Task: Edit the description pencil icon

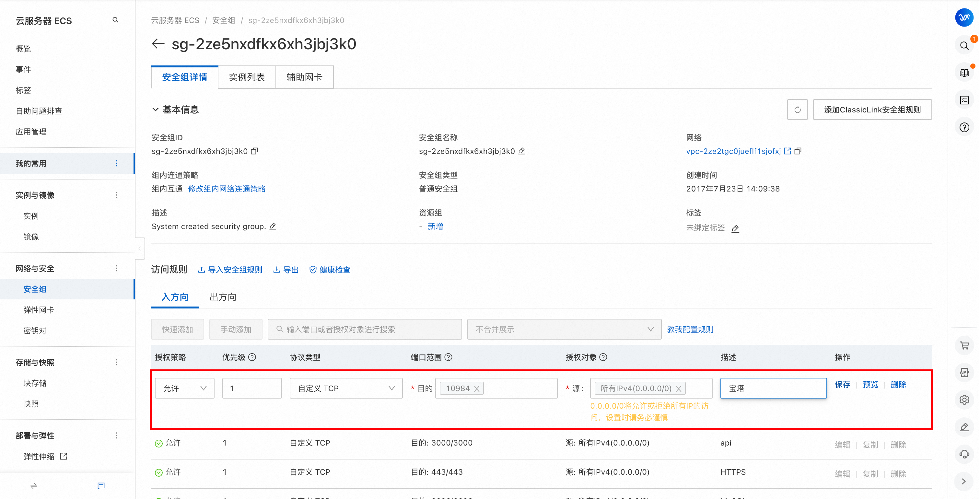Action: 273,226
